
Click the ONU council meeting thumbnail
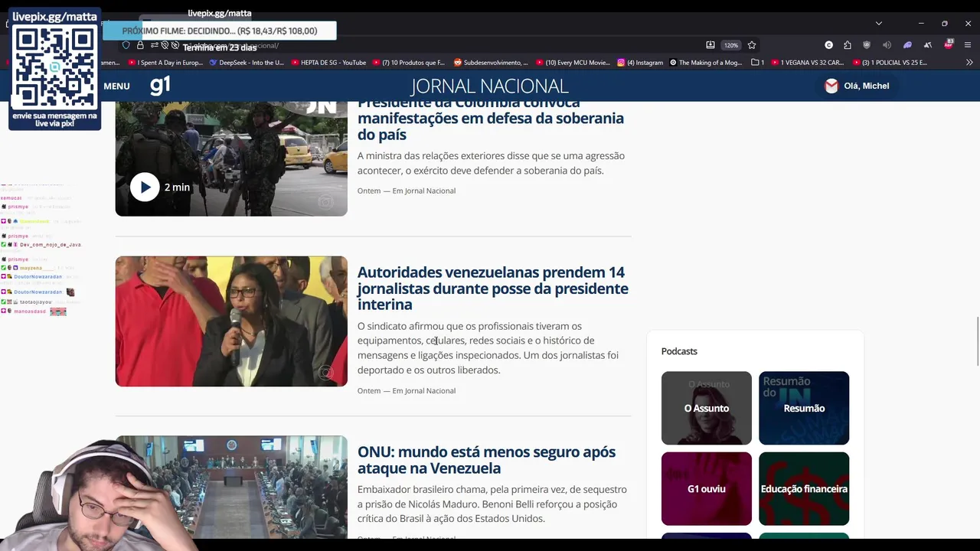click(x=231, y=487)
